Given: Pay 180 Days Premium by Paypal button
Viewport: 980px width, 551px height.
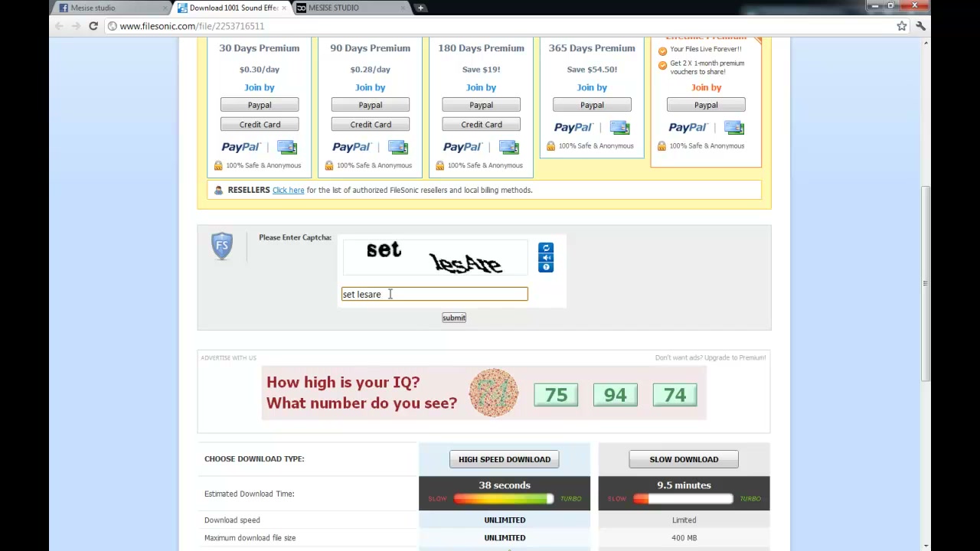Looking at the screenshot, I should [481, 105].
